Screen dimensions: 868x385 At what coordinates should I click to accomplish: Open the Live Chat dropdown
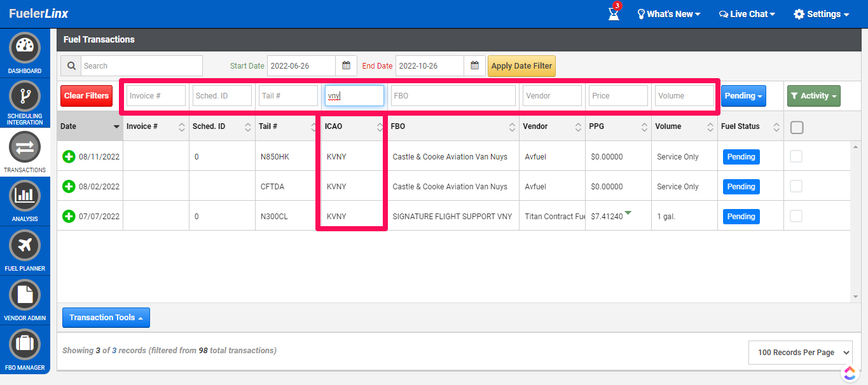(747, 14)
